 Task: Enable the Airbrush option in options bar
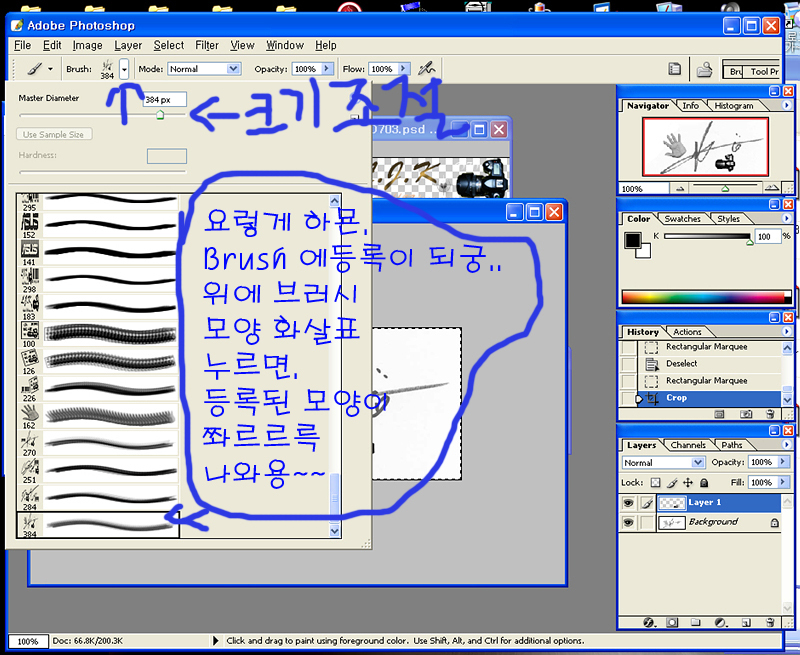[428, 69]
